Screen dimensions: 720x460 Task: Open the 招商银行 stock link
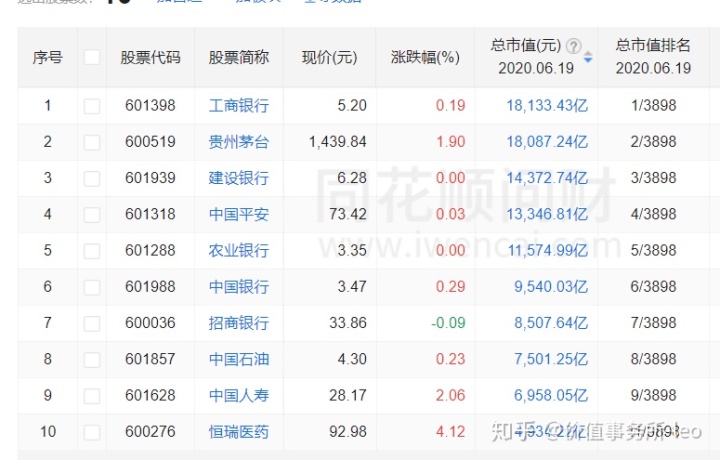[239, 323]
